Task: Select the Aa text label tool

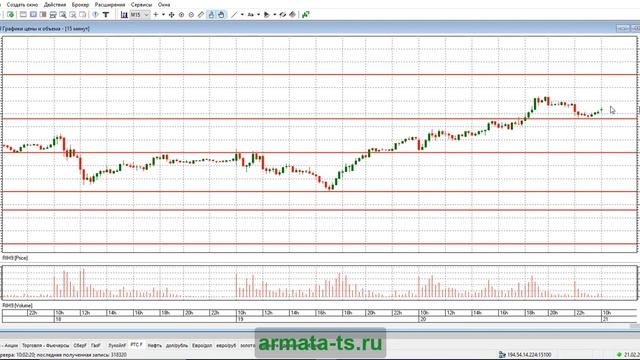Action: [x=250, y=15]
